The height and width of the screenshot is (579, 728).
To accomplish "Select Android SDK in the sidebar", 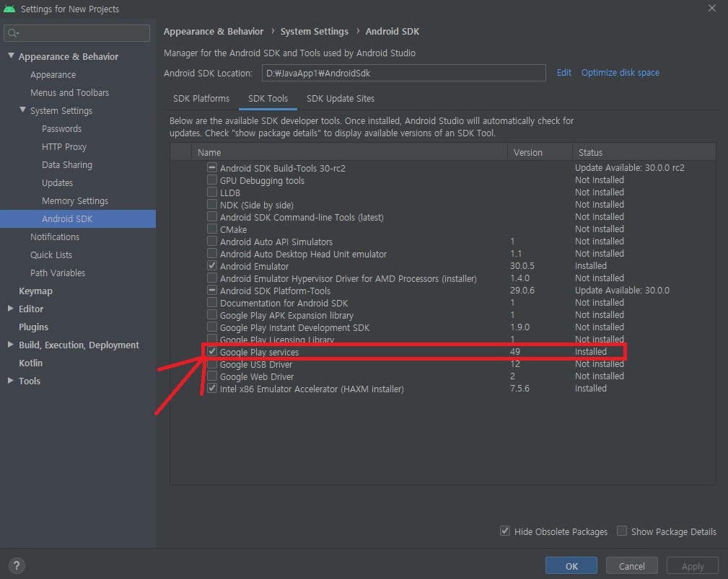I will click(x=77, y=218).
